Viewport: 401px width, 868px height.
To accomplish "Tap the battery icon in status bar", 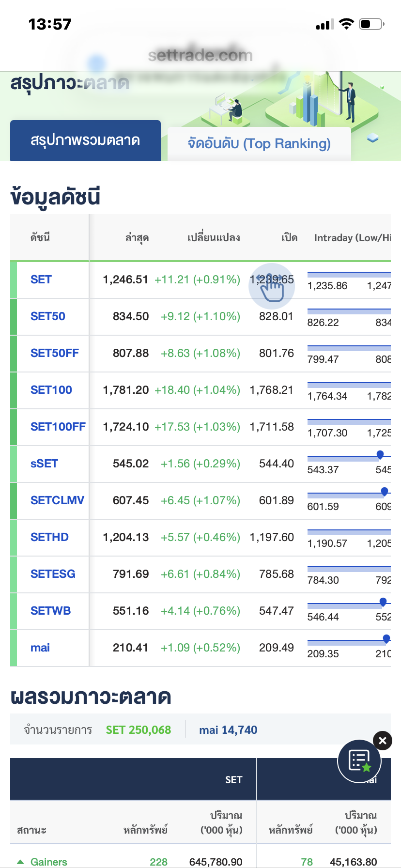I will point(371,24).
